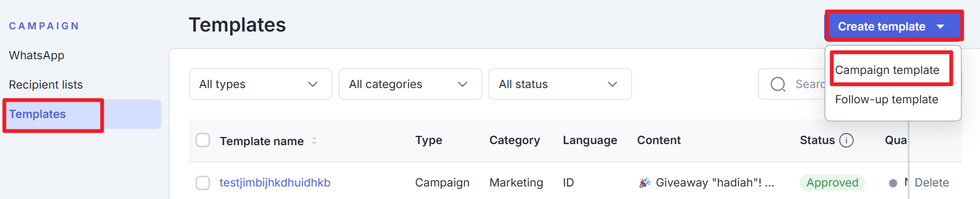Expand the All categories filter
The width and height of the screenshot is (980, 199).
pyautogui.click(x=410, y=84)
